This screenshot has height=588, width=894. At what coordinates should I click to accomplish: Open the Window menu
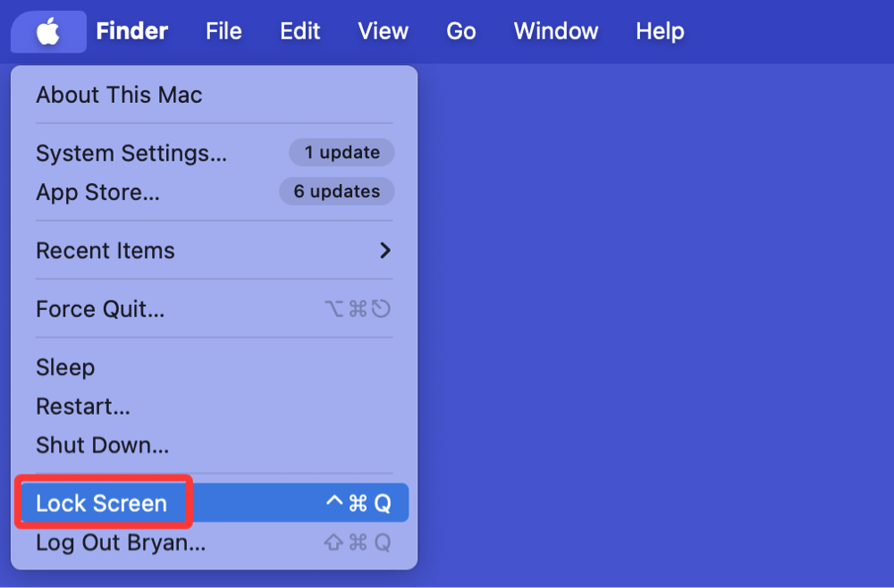coord(556,31)
